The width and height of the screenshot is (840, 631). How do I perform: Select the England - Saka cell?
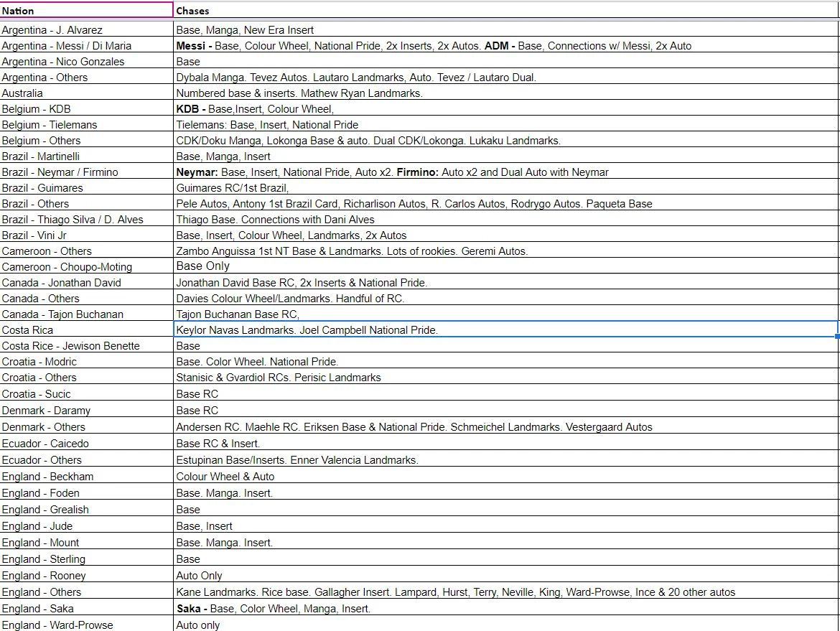pyautogui.click(x=86, y=609)
